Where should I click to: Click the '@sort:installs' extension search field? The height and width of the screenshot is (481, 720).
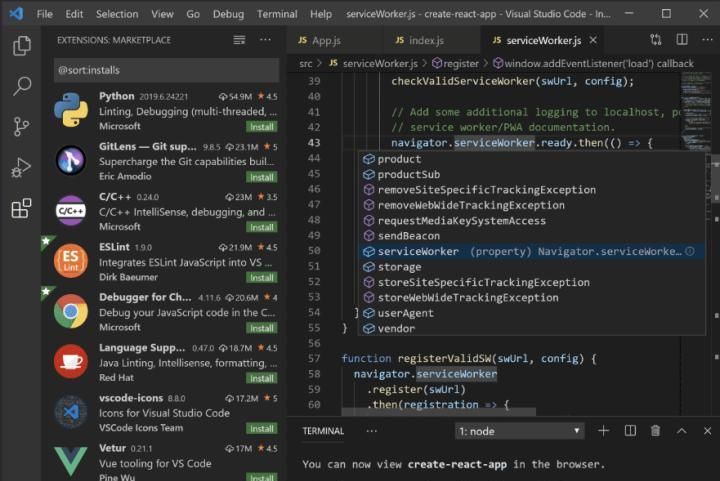point(166,71)
